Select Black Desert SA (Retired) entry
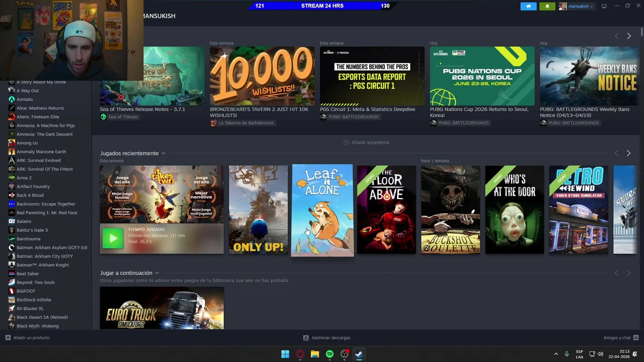The height and width of the screenshot is (362, 644). coord(42,317)
